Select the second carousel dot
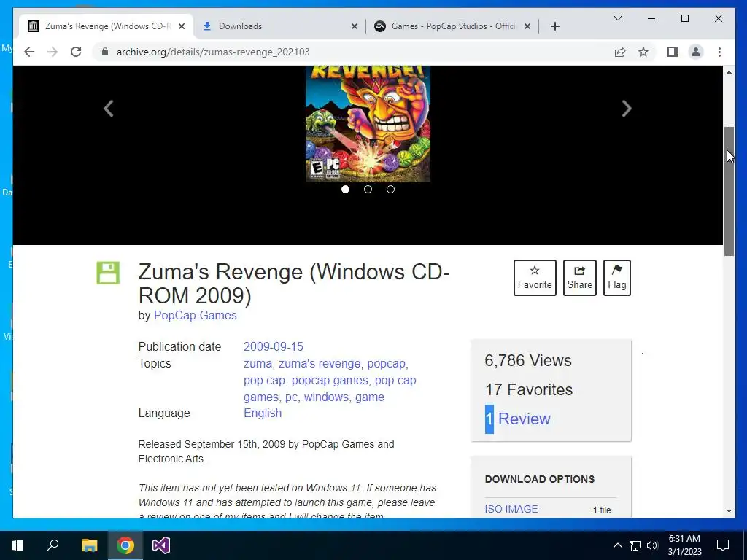Screen dimensions: 747x560 click(368, 189)
